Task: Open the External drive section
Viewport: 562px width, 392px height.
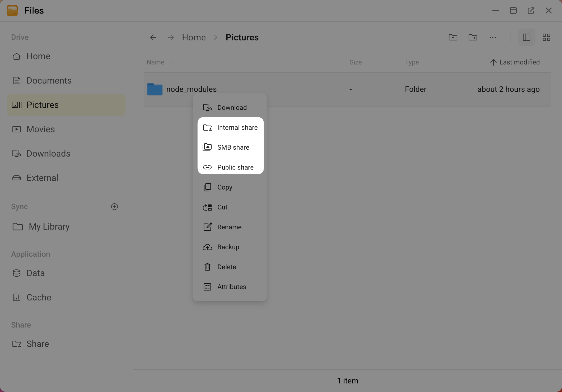Action: [42, 178]
